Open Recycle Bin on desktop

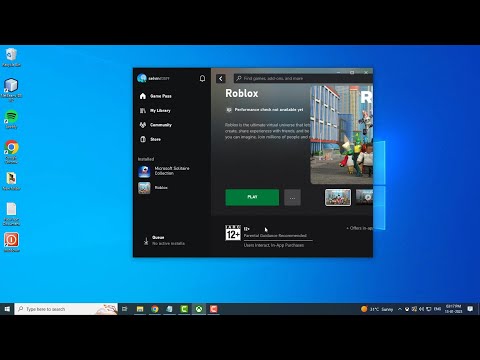[11, 57]
